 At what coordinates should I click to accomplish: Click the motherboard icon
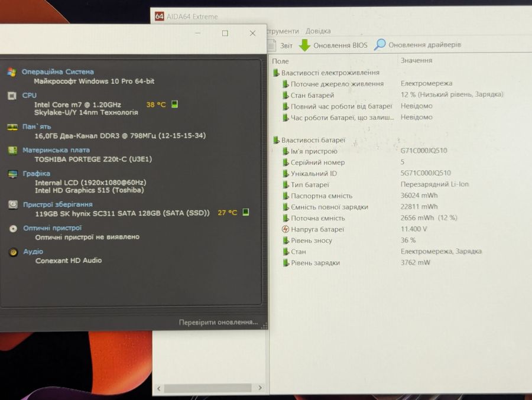pyautogui.click(x=12, y=150)
